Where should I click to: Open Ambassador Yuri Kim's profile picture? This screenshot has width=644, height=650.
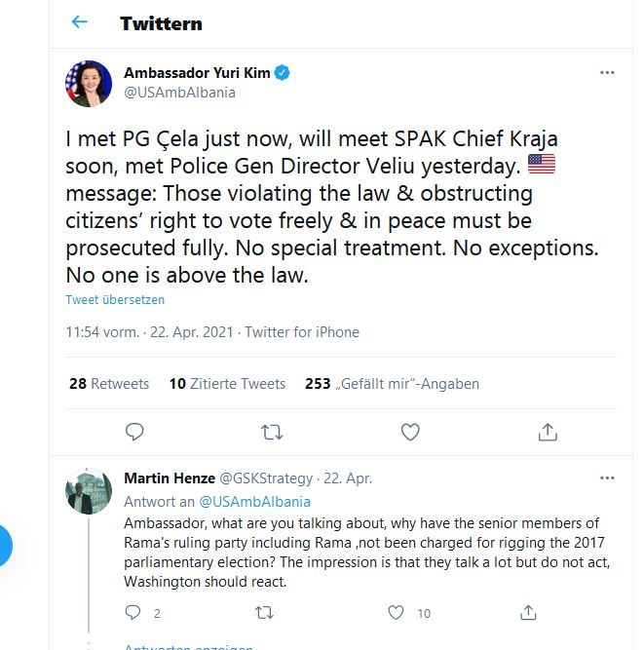tap(89, 83)
